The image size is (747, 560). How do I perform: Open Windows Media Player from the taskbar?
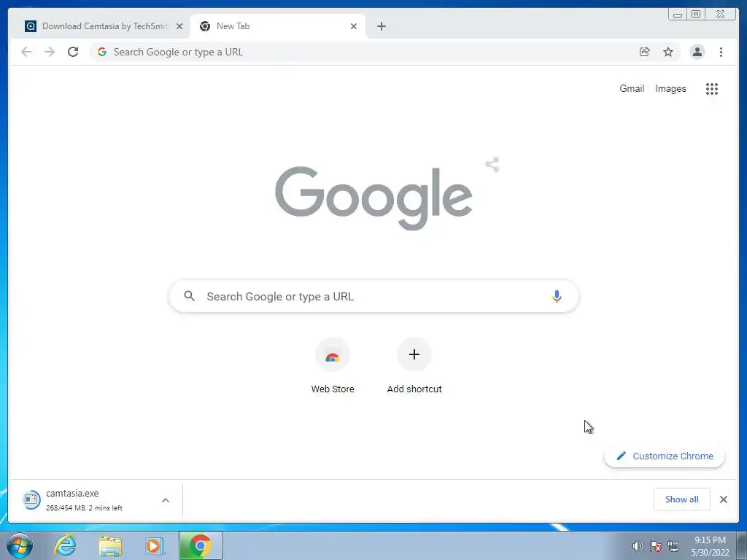155,545
